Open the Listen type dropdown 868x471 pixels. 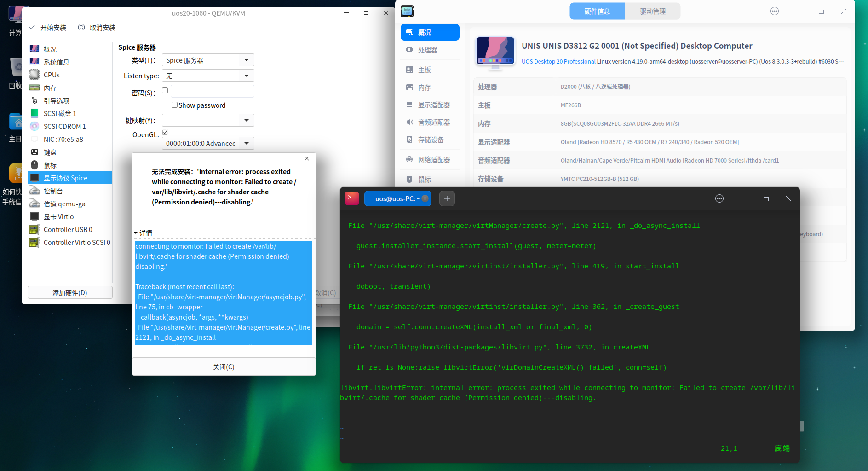click(247, 75)
